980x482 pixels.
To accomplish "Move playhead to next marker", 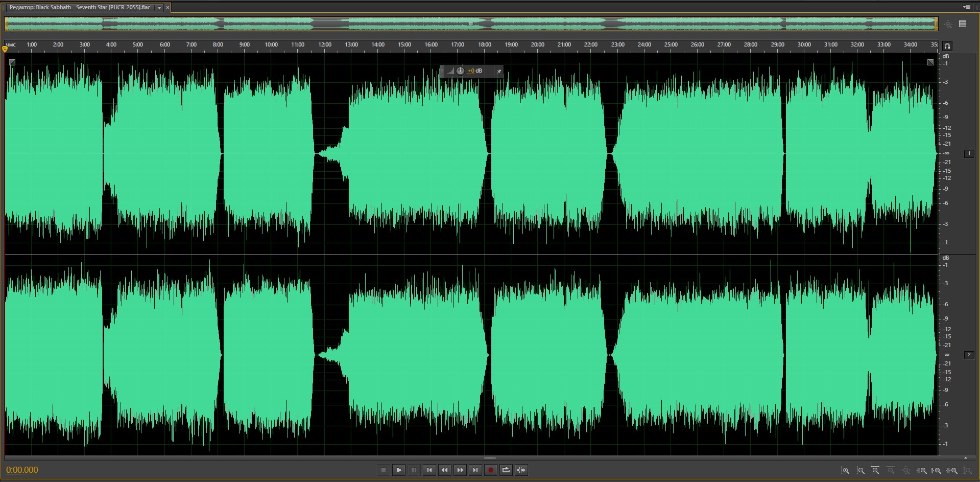I will [475, 470].
